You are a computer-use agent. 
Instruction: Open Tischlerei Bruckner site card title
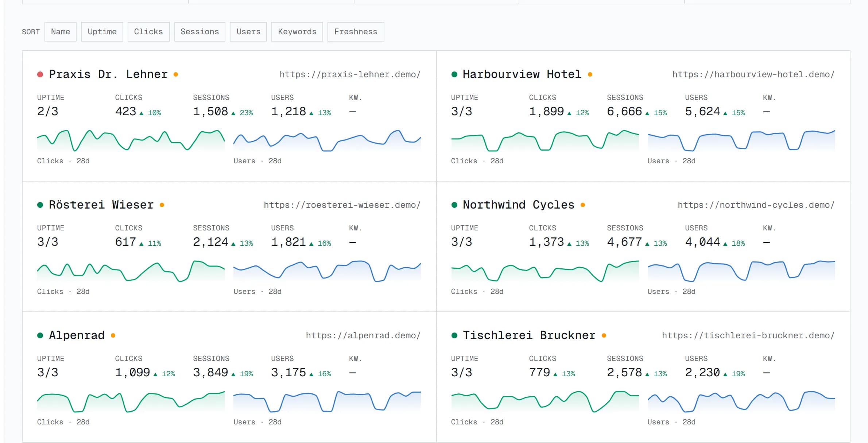[529, 335]
